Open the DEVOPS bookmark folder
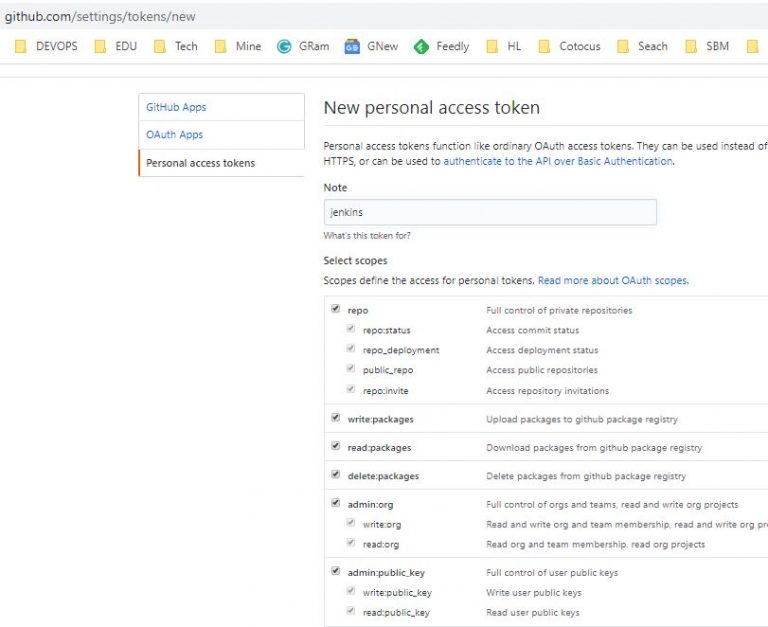This screenshot has width=768, height=627. pyautogui.click(x=45, y=46)
